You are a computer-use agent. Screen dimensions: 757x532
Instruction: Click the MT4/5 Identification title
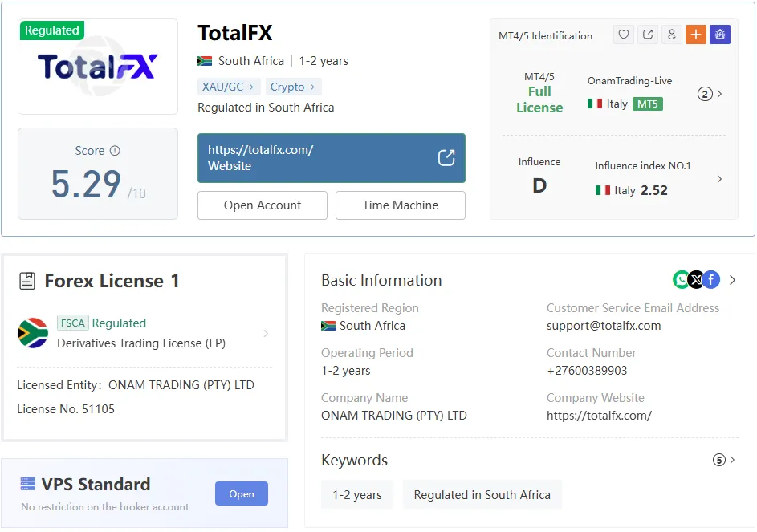pyautogui.click(x=545, y=36)
